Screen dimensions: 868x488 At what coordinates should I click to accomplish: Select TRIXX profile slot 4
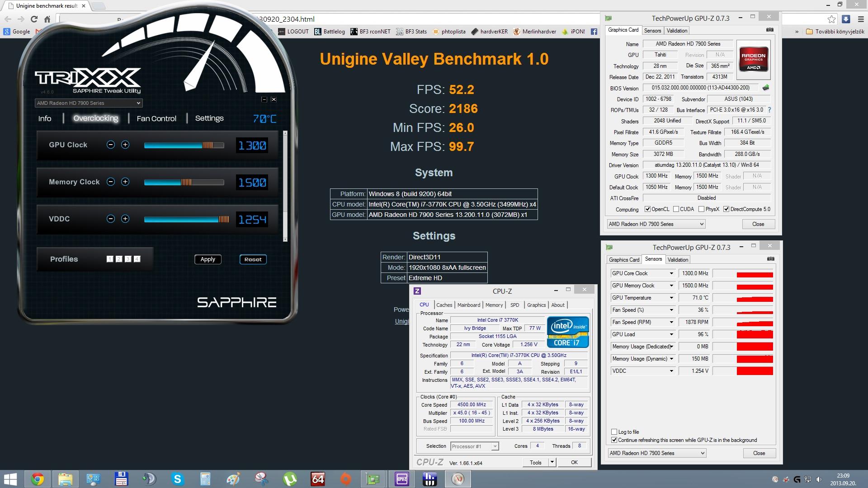(x=137, y=259)
